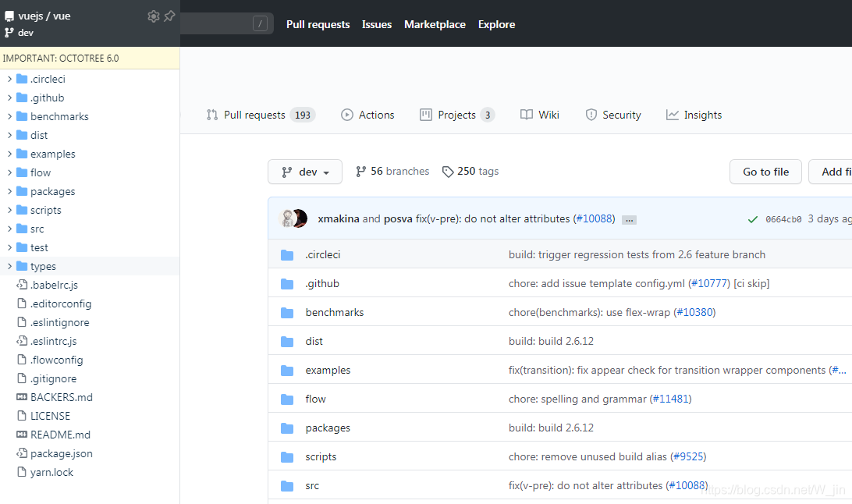Expand the benchmarks folder in Octotree
The image size is (852, 504).
tap(9, 116)
